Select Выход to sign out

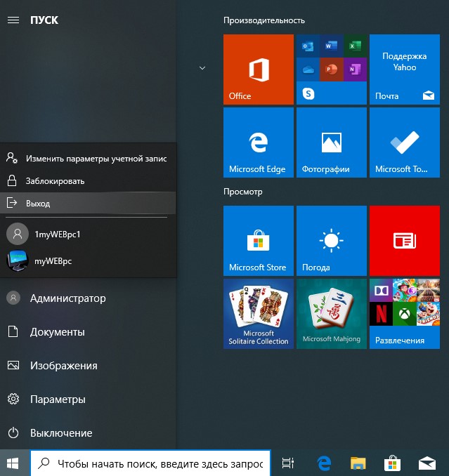(88, 203)
